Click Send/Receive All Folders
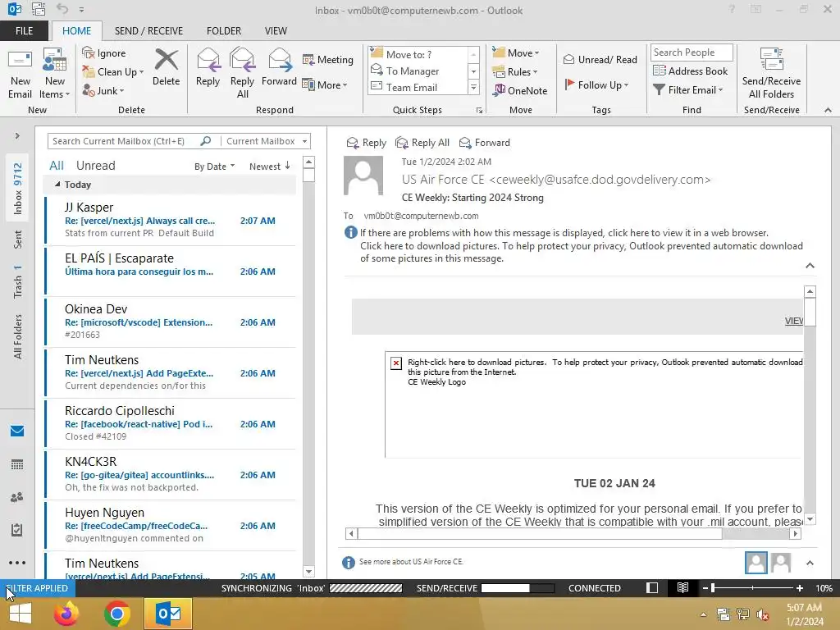This screenshot has height=630, width=840. tap(771, 74)
